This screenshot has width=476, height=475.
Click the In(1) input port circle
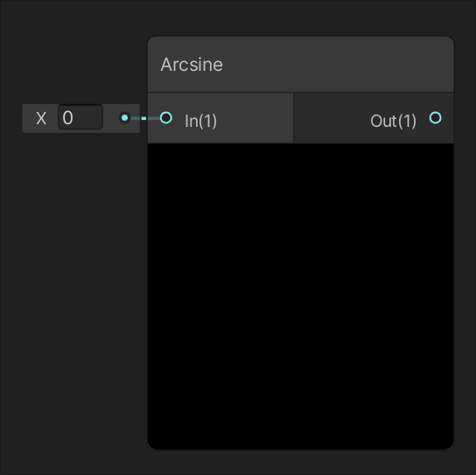tap(166, 118)
